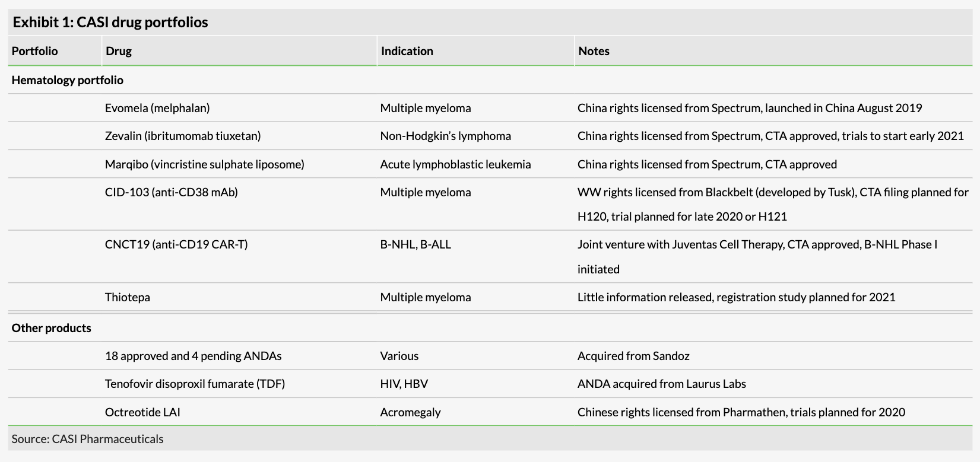Select Tenofovir disoproxil fumarate (TDF) cell
Image resolution: width=980 pixels, height=462 pixels.
click(x=195, y=384)
